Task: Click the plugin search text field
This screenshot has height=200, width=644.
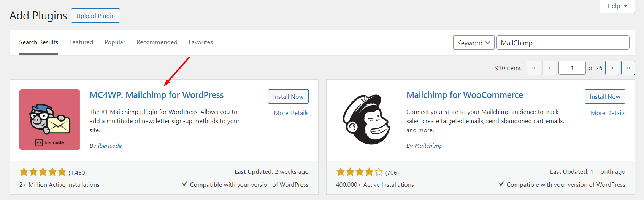Action: click(x=563, y=43)
